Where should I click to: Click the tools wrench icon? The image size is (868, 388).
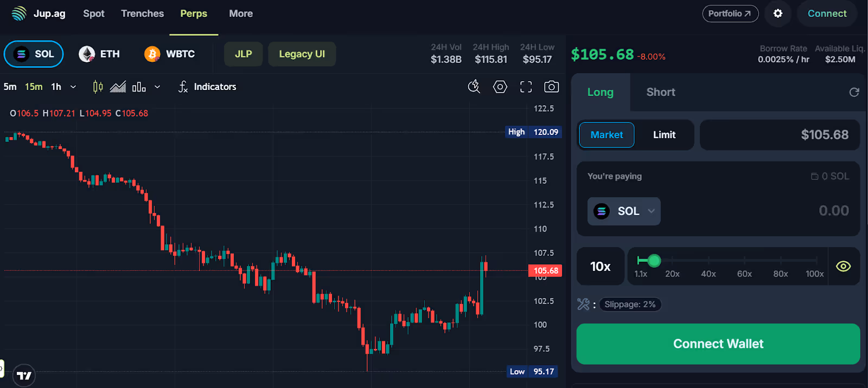[583, 305]
